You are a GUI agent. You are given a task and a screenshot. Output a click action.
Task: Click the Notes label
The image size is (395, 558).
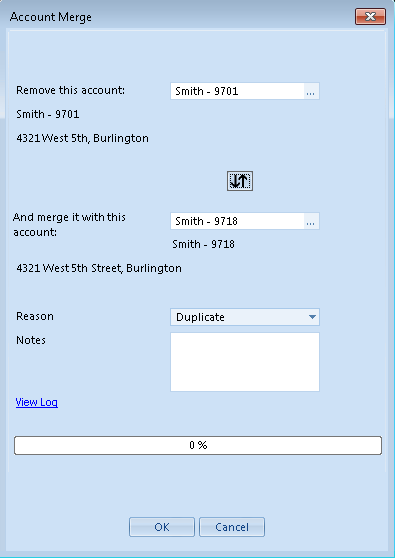pyautogui.click(x=31, y=340)
